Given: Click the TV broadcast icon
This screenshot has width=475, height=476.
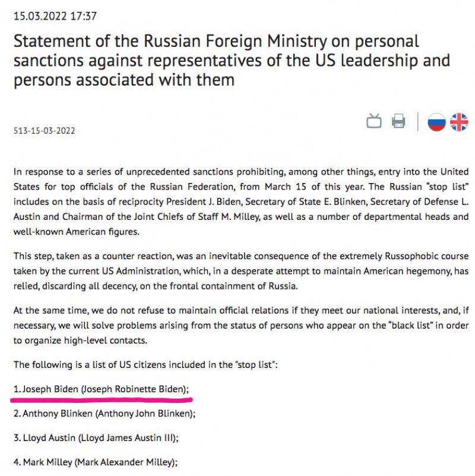Looking at the screenshot, I should 374,122.
